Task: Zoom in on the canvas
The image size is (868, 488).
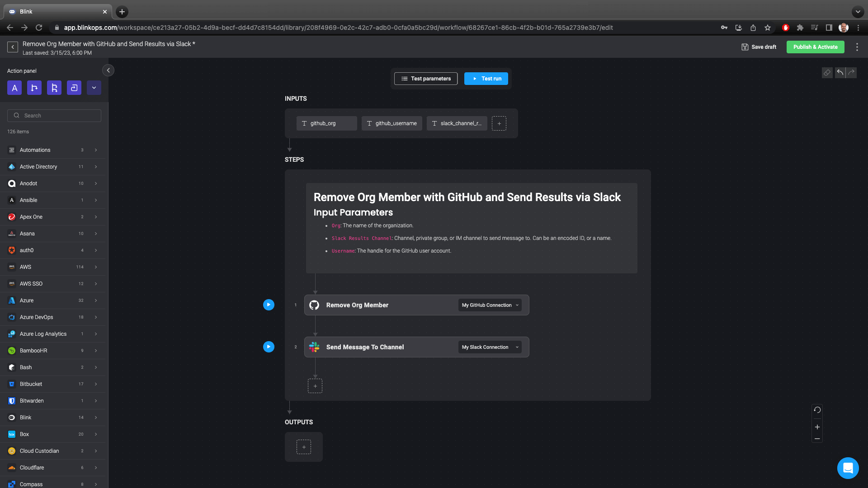Action: [817, 427]
